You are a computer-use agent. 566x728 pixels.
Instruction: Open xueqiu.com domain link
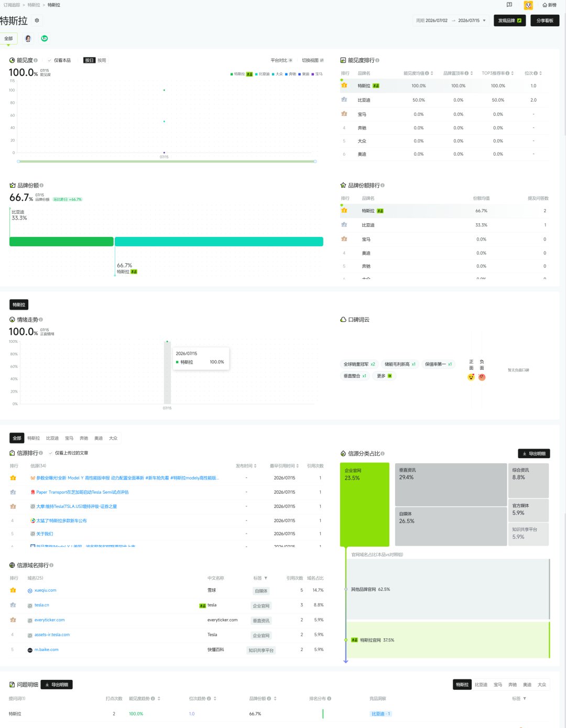pos(45,590)
